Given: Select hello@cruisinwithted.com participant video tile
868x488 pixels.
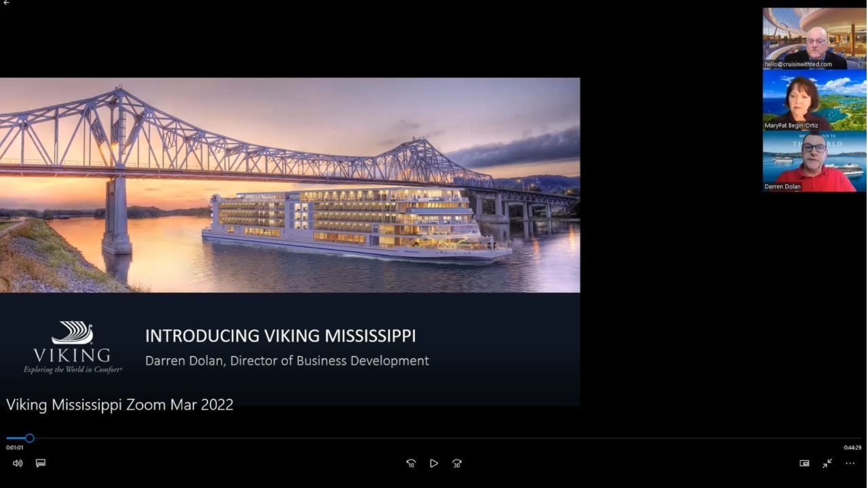Looking at the screenshot, I should click(814, 39).
